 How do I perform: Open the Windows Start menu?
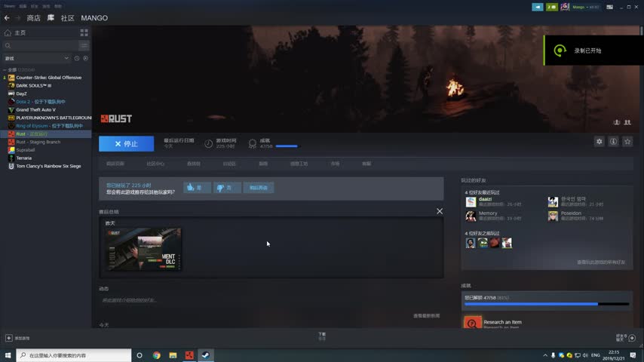8,355
